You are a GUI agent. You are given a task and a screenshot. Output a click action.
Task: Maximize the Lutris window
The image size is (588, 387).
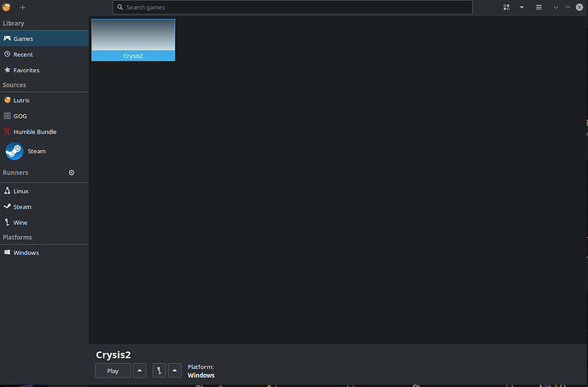point(568,7)
